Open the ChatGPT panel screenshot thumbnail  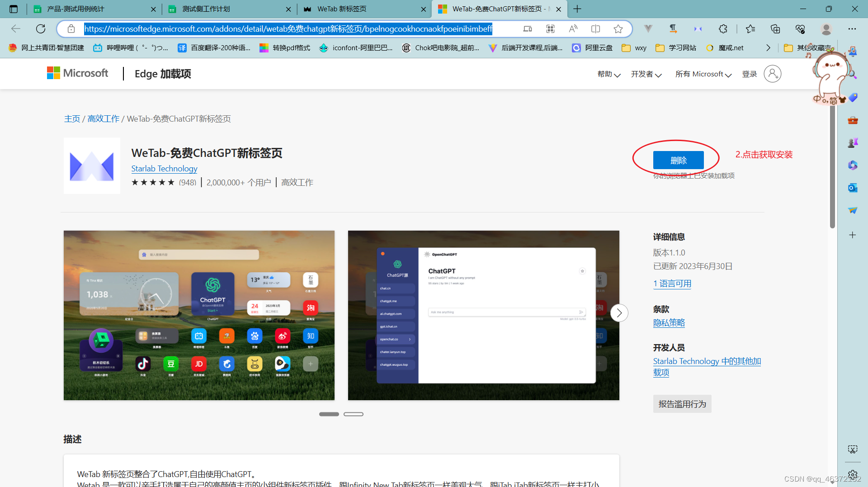484,315
